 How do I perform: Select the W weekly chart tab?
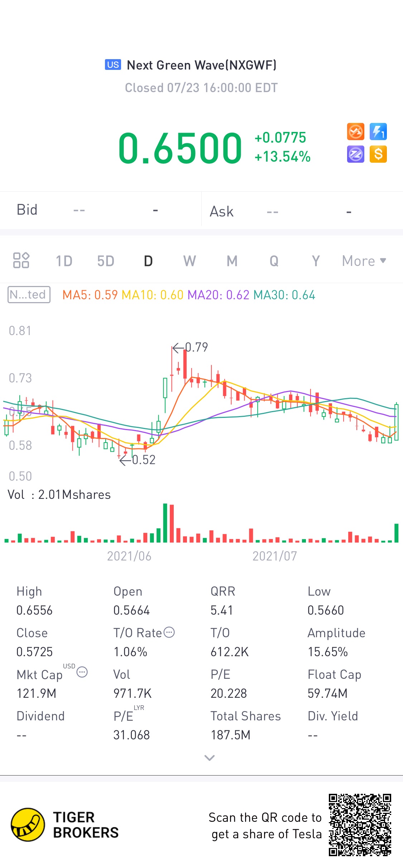189,261
